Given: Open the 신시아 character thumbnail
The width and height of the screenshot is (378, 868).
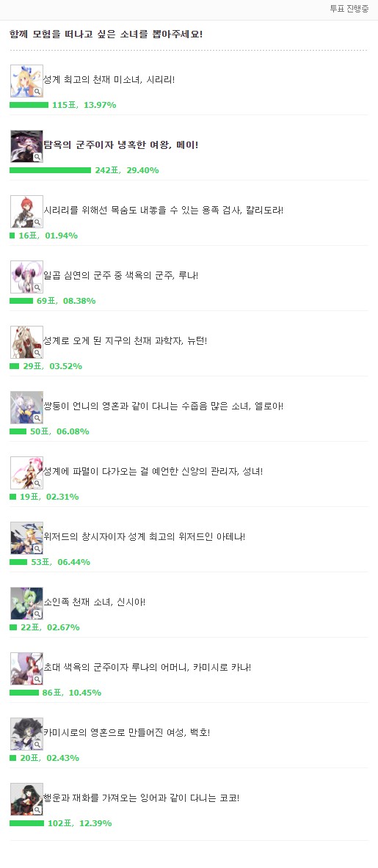Looking at the screenshot, I should pos(26,603).
